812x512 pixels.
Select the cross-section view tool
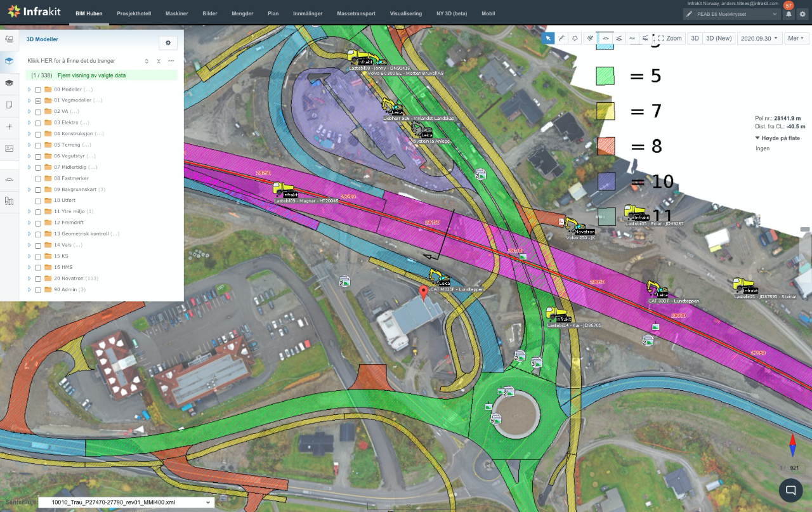(607, 38)
